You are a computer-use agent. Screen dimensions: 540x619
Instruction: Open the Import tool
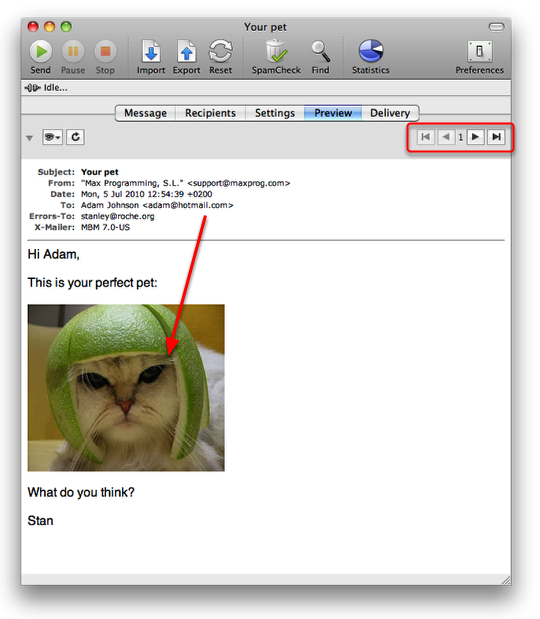pyautogui.click(x=151, y=51)
